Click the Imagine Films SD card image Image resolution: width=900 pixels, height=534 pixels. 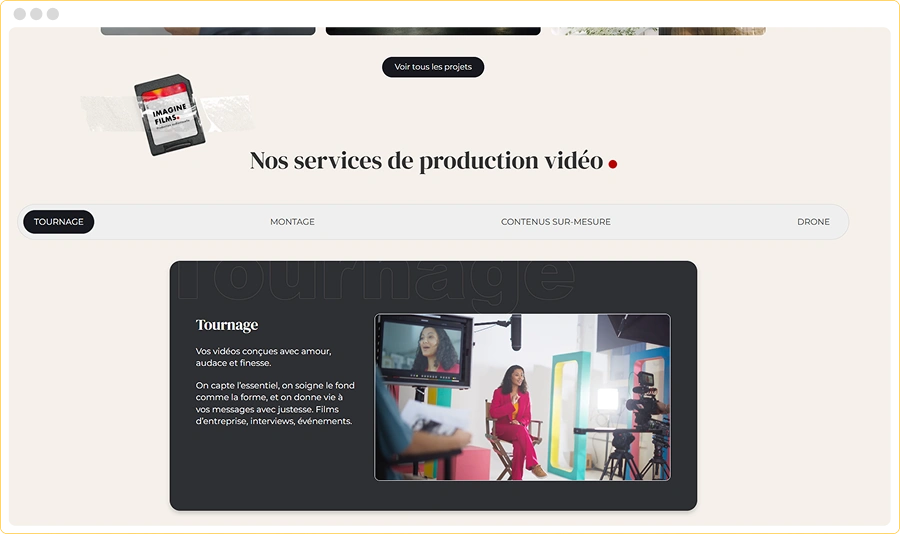pyautogui.click(x=169, y=114)
